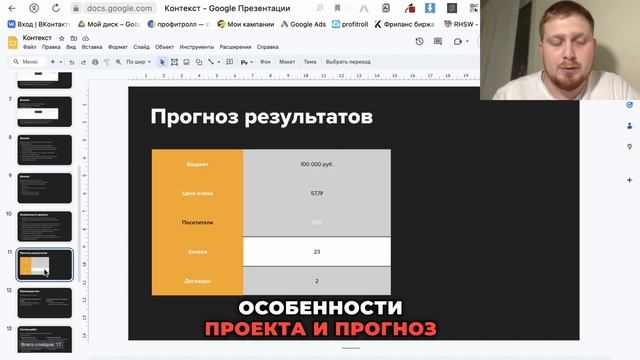The width and height of the screenshot is (640, 360).
Task: Open the Google Slides home icon
Action: [x=13, y=42]
